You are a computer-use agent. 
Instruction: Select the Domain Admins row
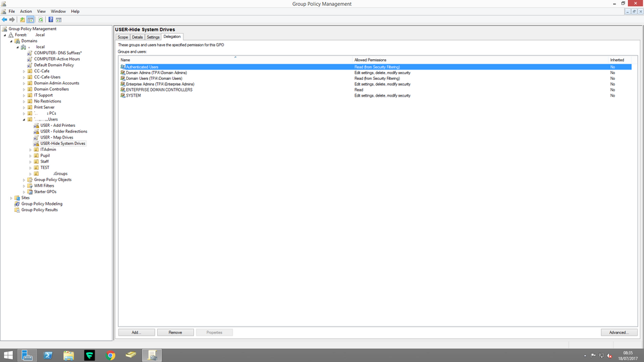click(x=375, y=73)
